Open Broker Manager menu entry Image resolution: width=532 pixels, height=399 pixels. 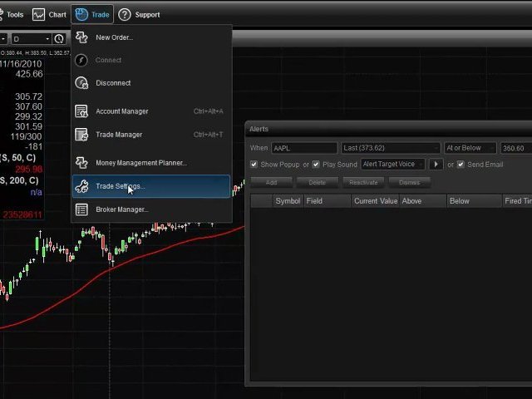[x=151, y=209]
